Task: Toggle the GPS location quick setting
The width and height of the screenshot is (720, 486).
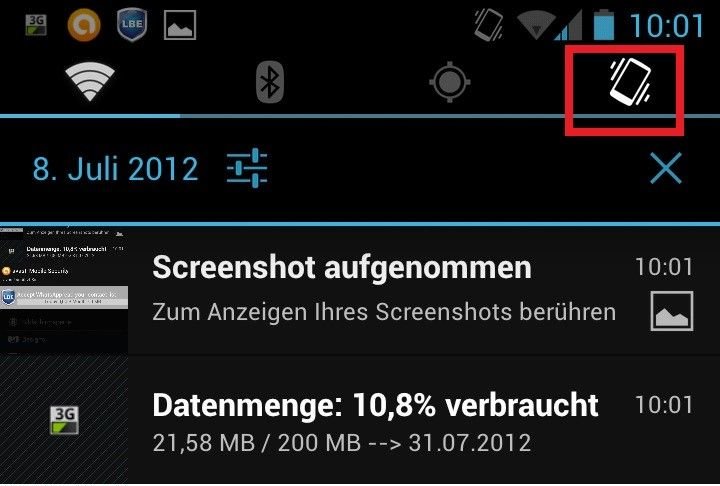Action: pyautogui.click(x=450, y=82)
